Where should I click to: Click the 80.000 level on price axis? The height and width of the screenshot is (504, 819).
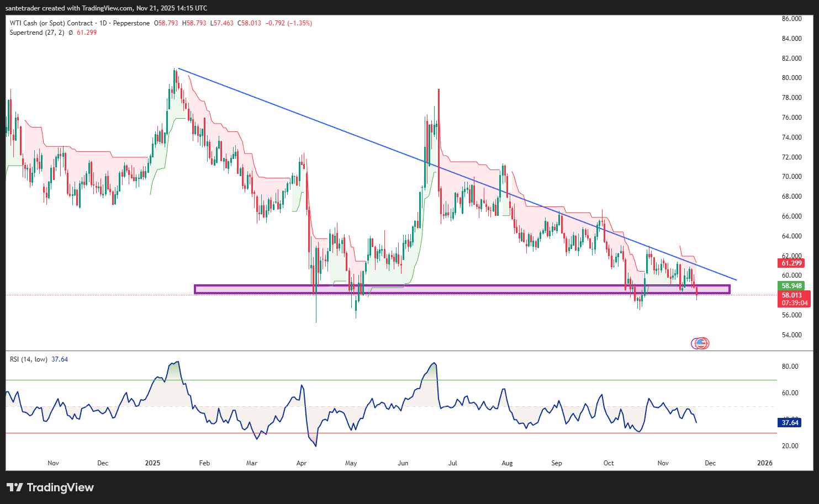(791, 78)
